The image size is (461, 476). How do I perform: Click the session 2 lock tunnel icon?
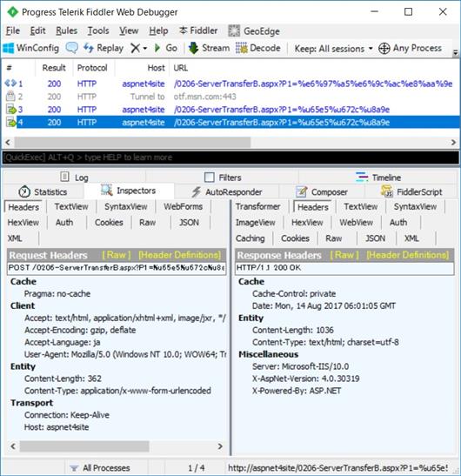click(10, 97)
